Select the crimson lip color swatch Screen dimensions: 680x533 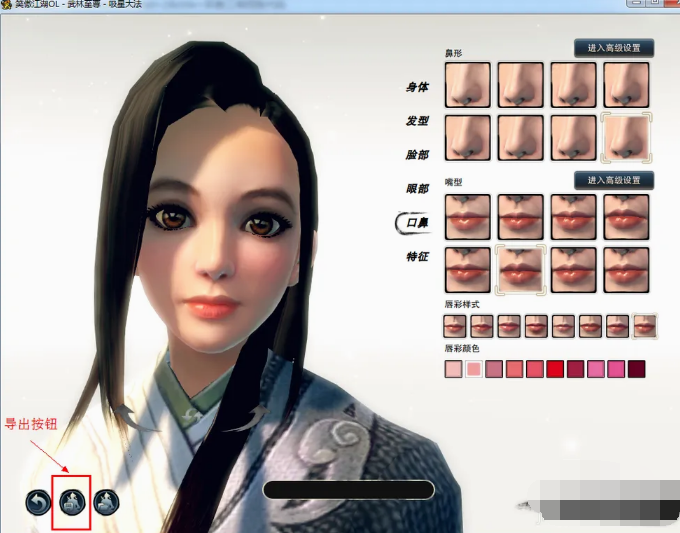click(x=575, y=369)
